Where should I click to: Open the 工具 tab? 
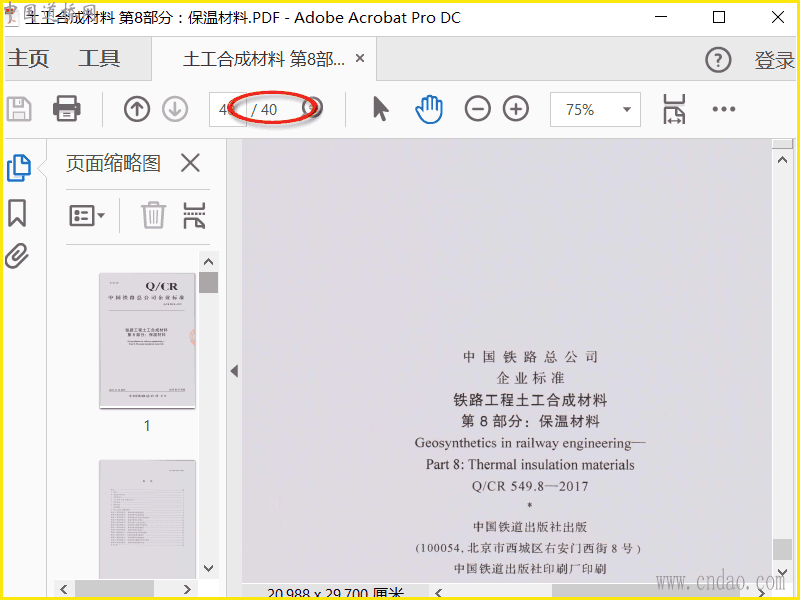99,59
